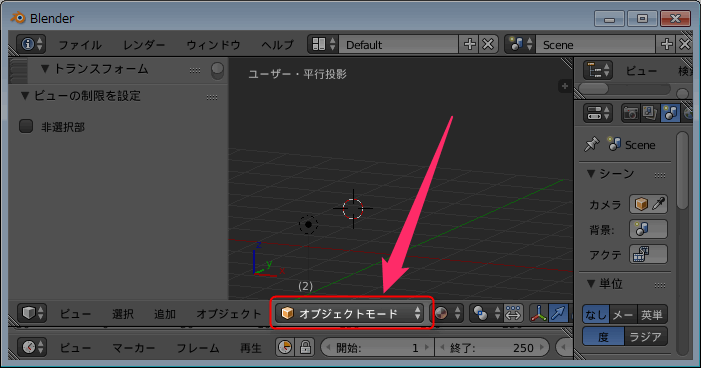Pin the Scene properties context
Image resolution: width=701 pixels, height=368 pixels.
click(591, 144)
